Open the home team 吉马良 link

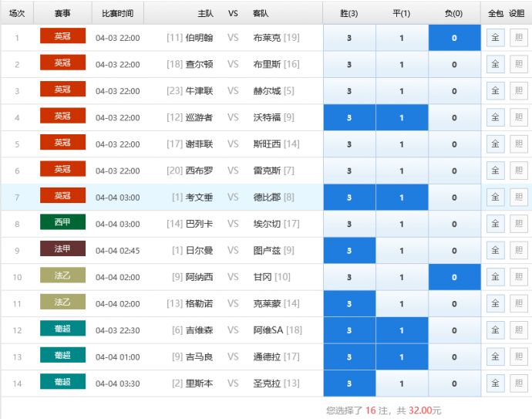tap(200, 356)
